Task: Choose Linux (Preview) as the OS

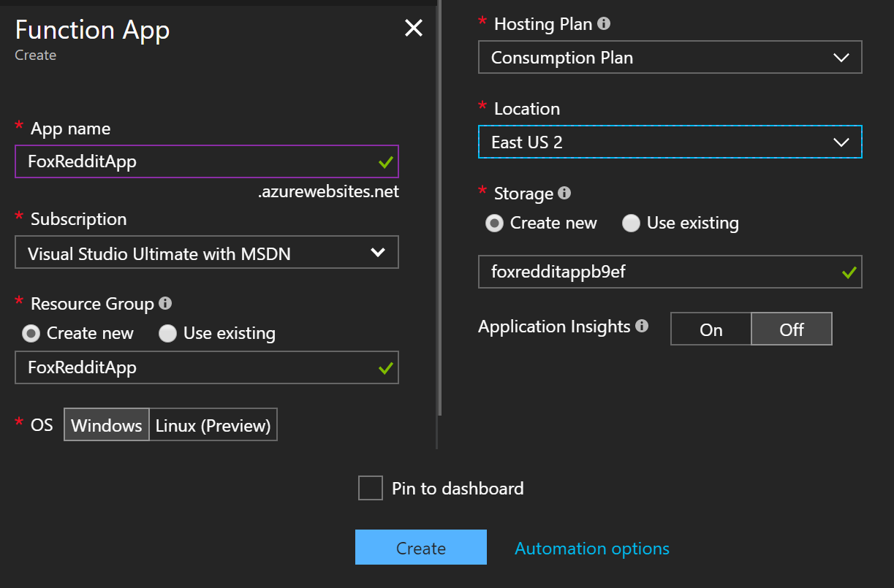Action: 213,425
